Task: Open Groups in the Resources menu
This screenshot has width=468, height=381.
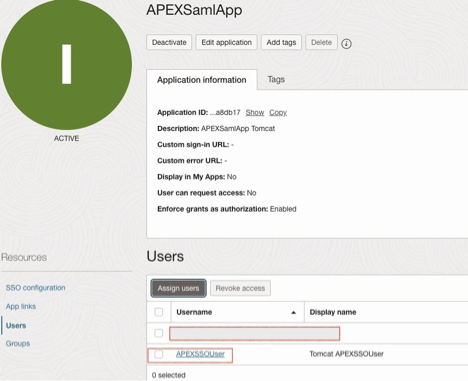Action: point(18,343)
